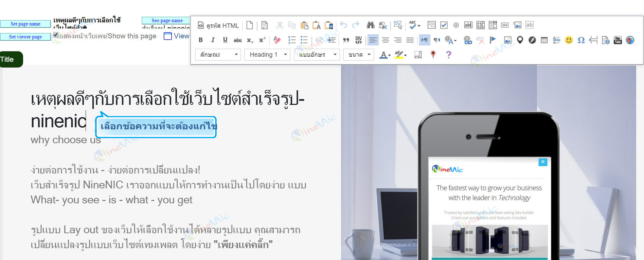644x260 pixels.
Task: Insert a Checkbox form field
Action: 444,25
